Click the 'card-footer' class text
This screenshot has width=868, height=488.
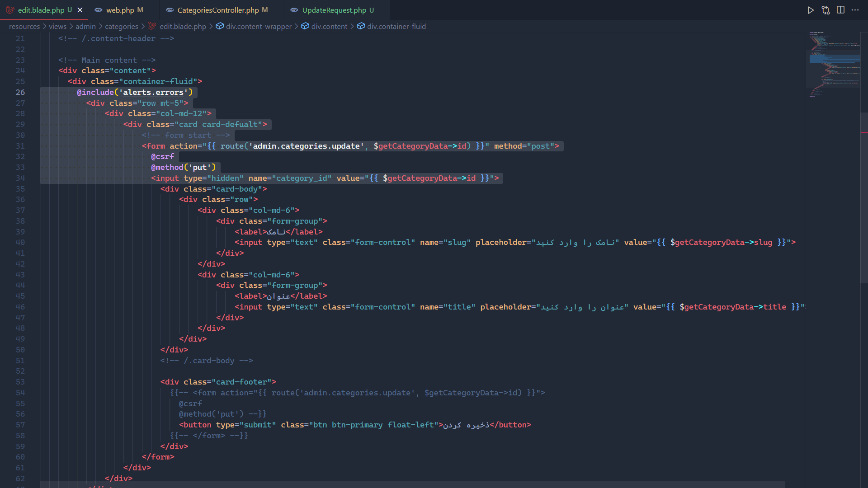(241, 382)
